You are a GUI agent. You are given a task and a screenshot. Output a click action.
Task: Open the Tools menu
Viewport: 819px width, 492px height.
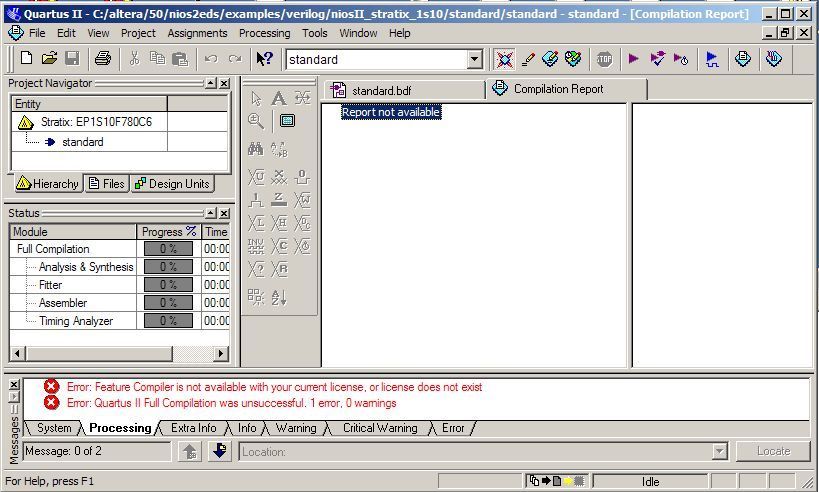click(x=315, y=33)
